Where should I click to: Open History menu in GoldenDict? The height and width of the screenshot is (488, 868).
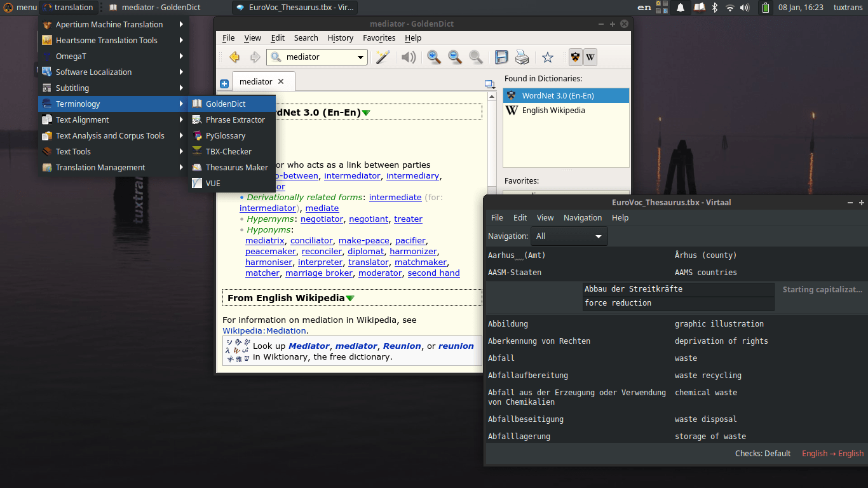341,38
